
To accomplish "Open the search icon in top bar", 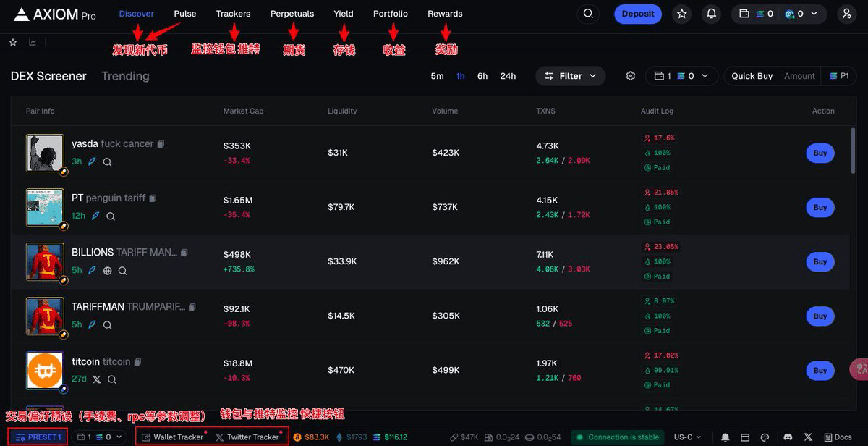I will [x=588, y=14].
